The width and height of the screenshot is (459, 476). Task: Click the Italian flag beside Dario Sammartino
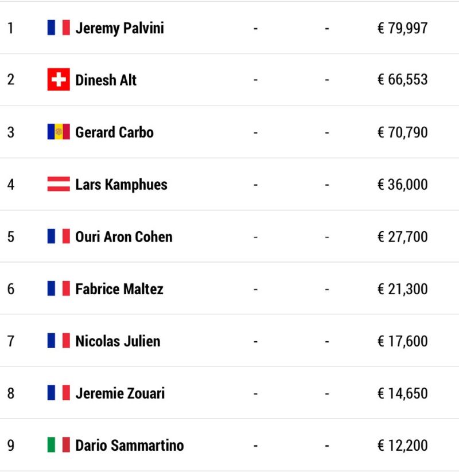pyautogui.click(x=59, y=444)
